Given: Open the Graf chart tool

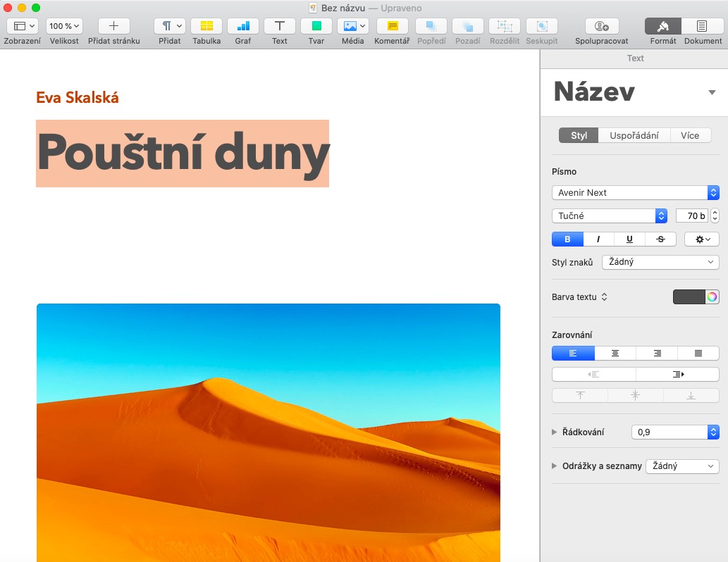Looking at the screenshot, I should coord(243,26).
